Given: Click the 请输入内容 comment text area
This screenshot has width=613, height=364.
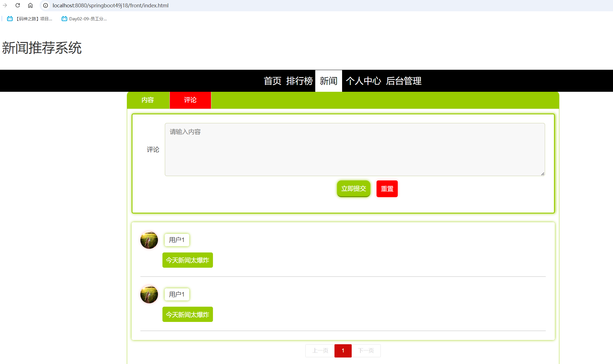Looking at the screenshot, I should tap(355, 150).
